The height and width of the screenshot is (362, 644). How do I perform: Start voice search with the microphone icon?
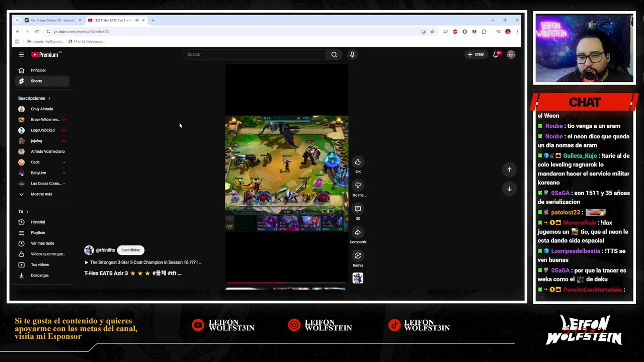pyautogui.click(x=352, y=54)
